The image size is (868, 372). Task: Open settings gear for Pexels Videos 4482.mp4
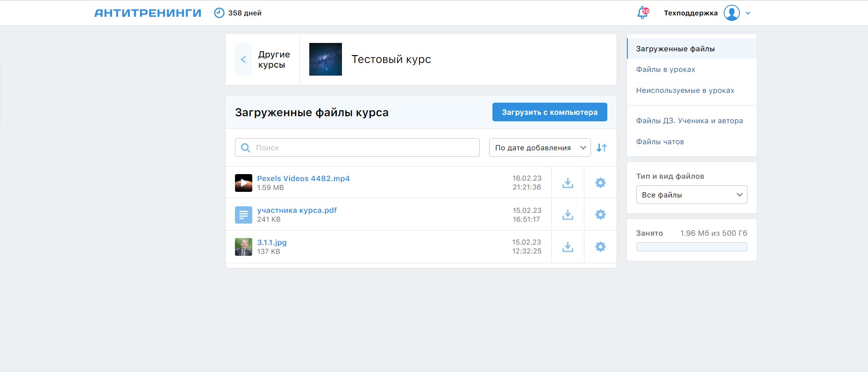point(600,183)
